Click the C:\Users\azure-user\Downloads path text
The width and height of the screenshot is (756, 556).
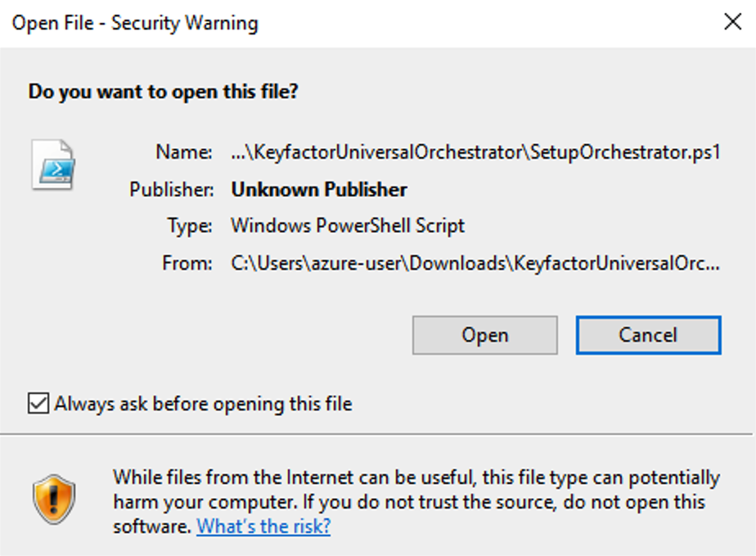coord(475,263)
